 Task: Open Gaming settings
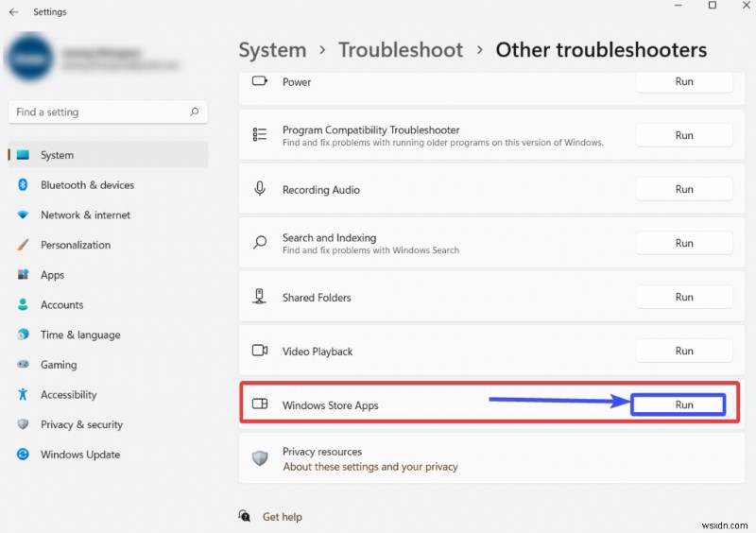(x=109, y=364)
